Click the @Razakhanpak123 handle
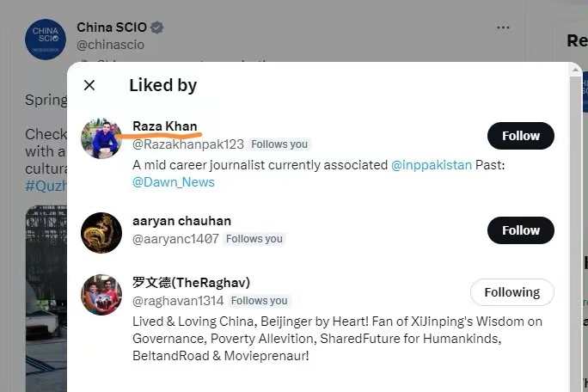Screen dimensions: 588x392 click(187, 144)
